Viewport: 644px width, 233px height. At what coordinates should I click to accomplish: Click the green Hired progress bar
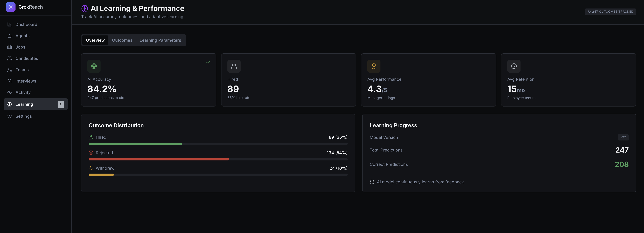pyautogui.click(x=135, y=144)
